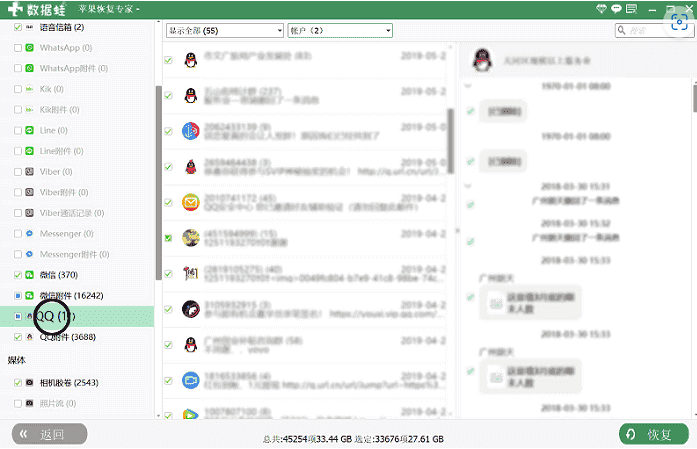Viewport: 697px width, 449px height.
Task: Toggle checkbox of chat row 2659464438
Action: click(168, 167)
